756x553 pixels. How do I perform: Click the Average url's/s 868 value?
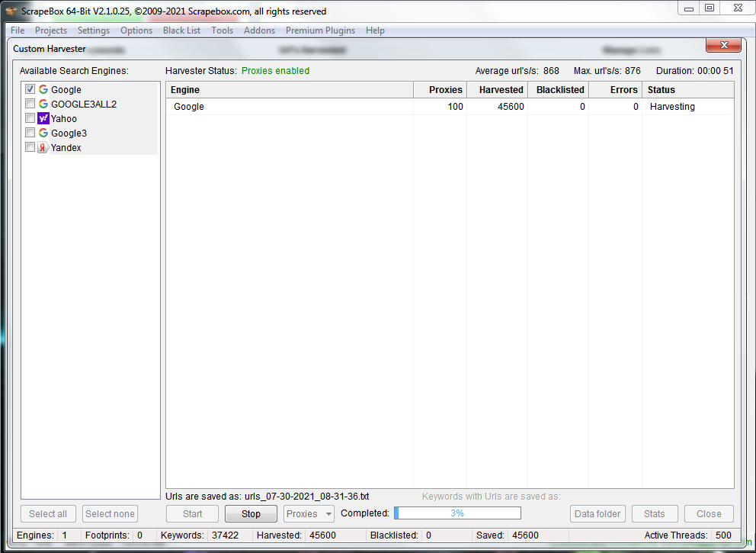point(551,71)
